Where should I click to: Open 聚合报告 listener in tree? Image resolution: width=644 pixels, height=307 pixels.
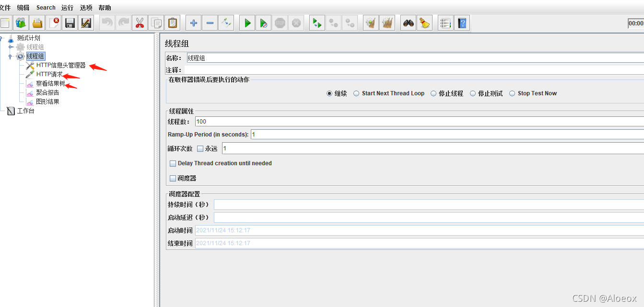coord(47,92)
